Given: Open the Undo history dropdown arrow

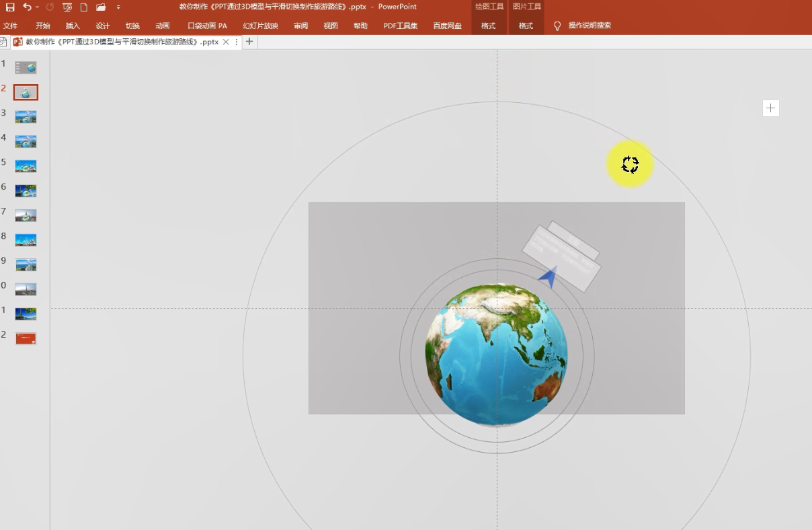Looking at the screenshot, I should click(37, 7).
